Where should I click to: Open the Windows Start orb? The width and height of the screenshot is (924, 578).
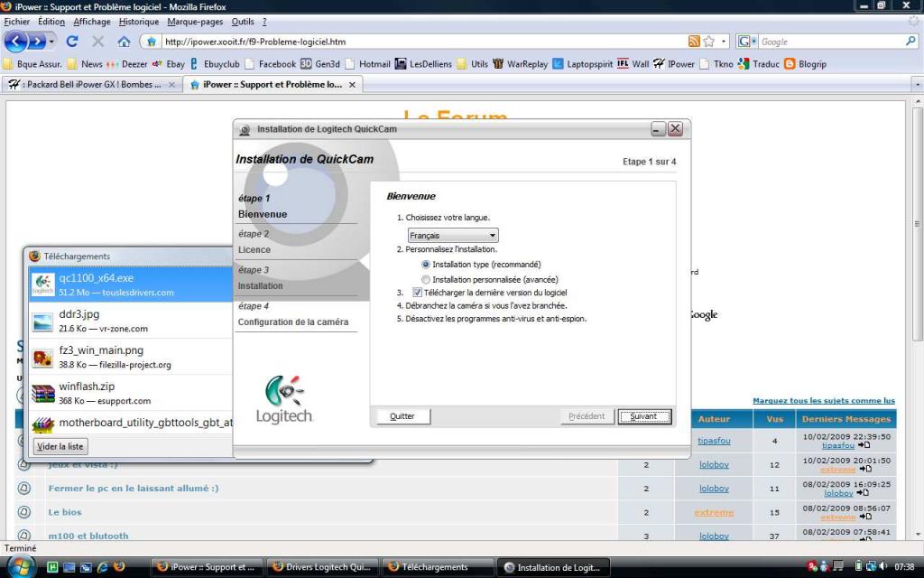click(x=21, y=567)
